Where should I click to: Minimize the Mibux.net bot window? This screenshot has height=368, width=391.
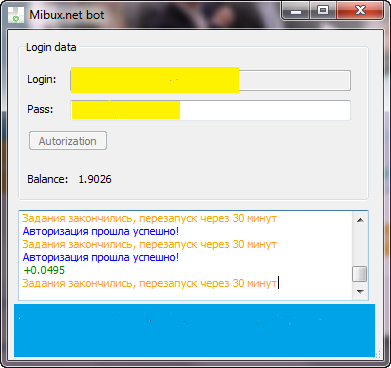(x=296, y=11)
